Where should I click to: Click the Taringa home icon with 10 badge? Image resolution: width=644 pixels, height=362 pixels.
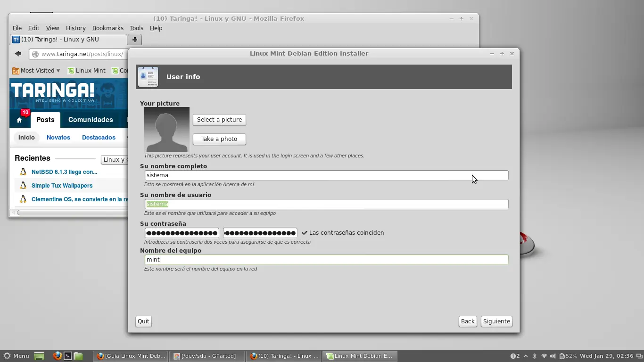pos(19,120)
